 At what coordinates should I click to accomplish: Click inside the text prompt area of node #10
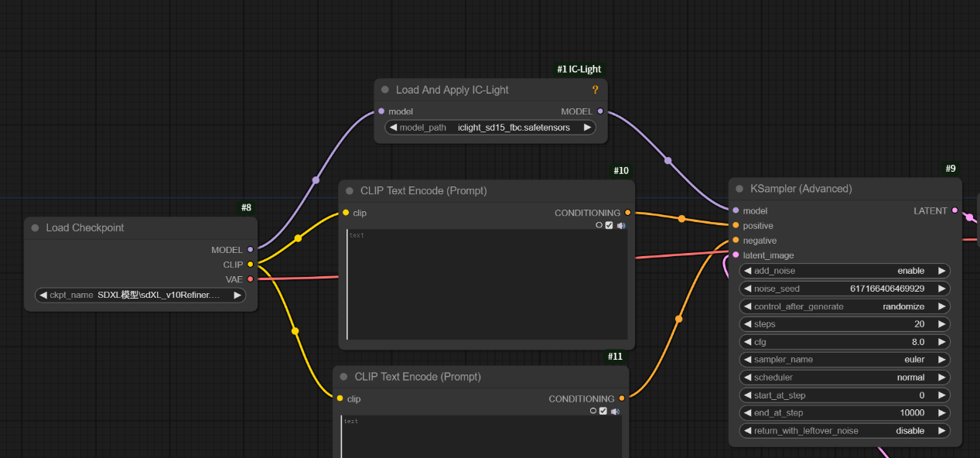487,286
